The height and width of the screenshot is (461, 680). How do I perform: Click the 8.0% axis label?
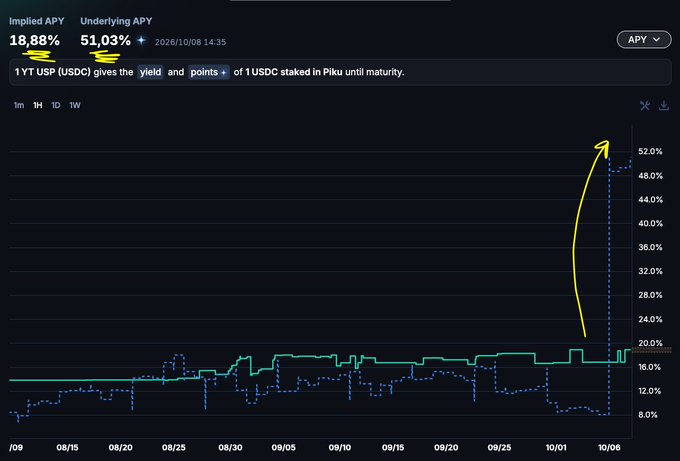click(x=648, y=415)
